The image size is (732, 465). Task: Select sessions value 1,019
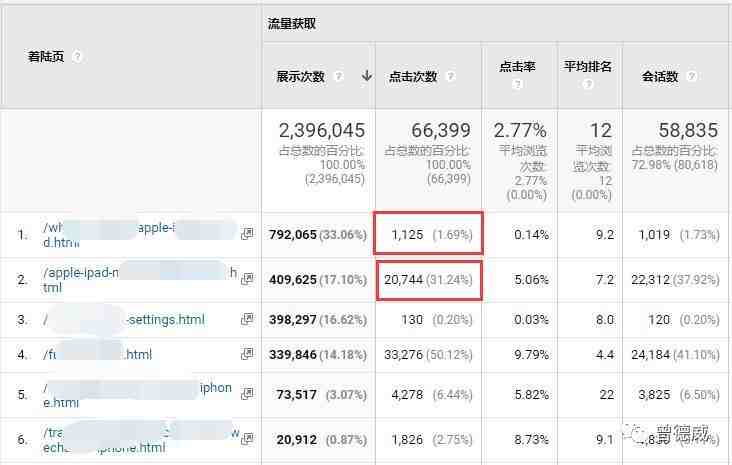point(654,234)
